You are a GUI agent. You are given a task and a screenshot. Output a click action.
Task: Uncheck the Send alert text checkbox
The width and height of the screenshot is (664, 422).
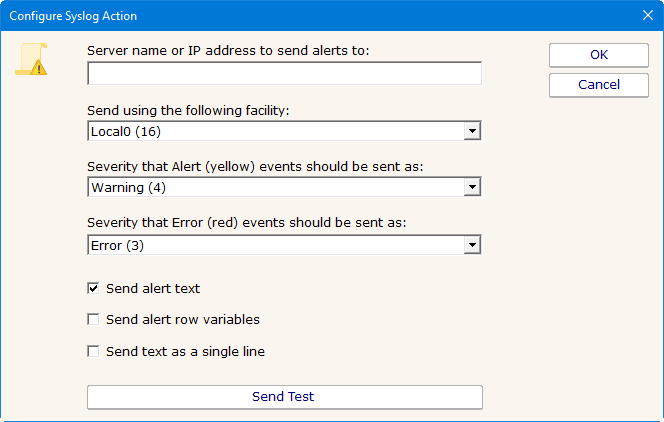94,289
